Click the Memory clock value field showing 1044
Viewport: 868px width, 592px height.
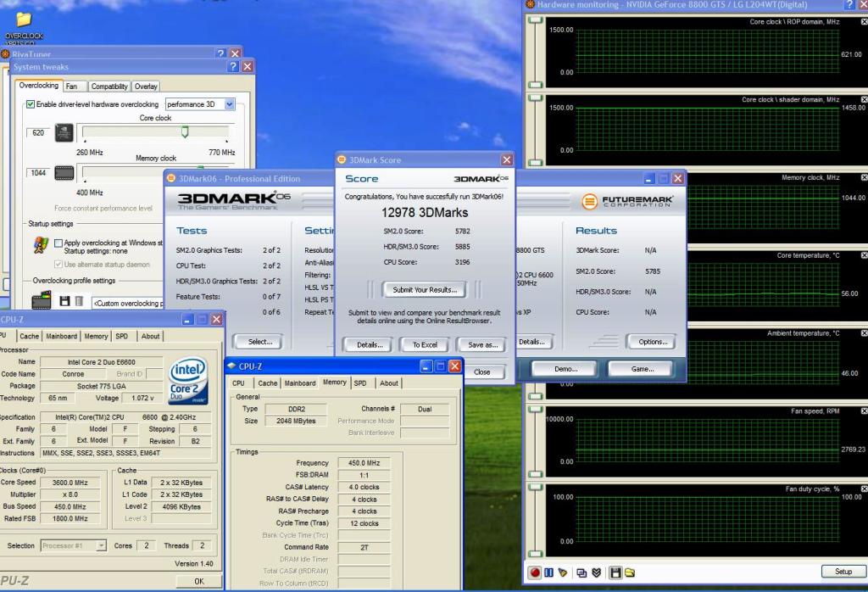click(38, 173)
